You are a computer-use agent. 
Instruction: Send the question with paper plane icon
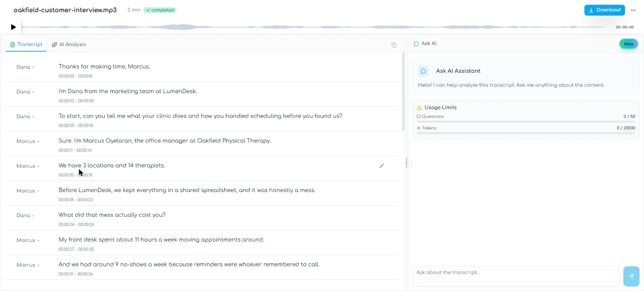[x=631, y=276]
